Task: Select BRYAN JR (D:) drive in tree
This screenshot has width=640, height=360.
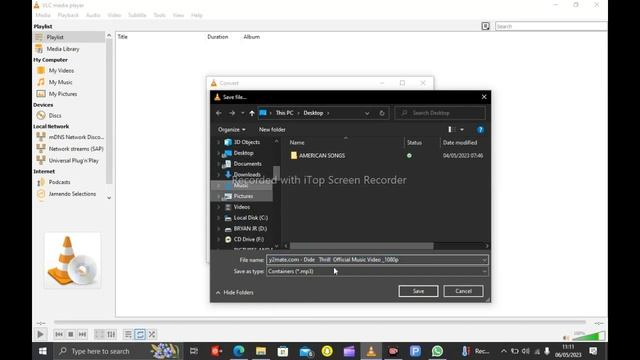Action: [250, 229]
